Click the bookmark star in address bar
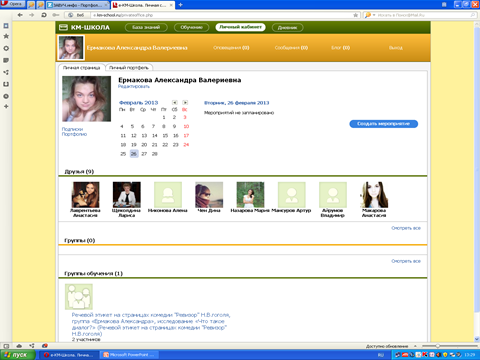 355,15
